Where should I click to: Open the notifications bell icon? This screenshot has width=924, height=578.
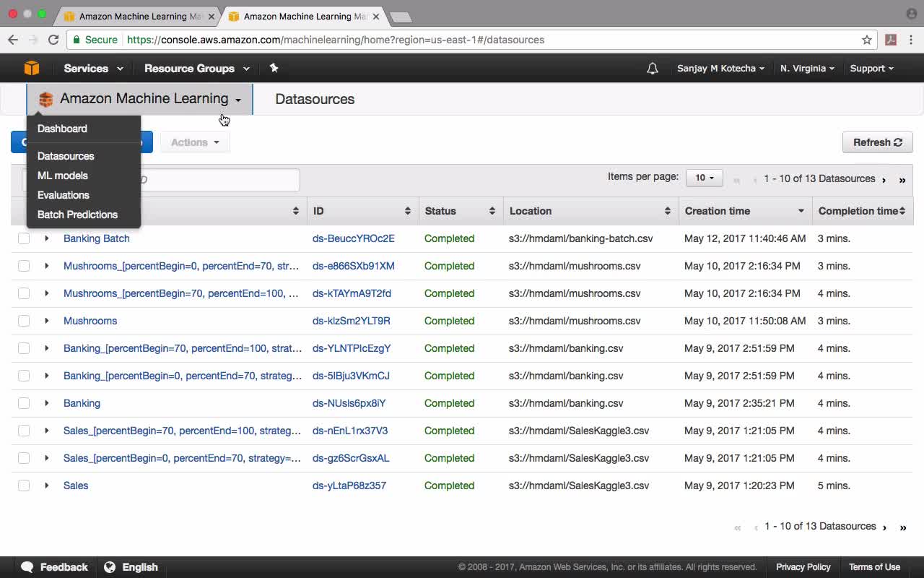pyautogui.click(x=652, y=69)
